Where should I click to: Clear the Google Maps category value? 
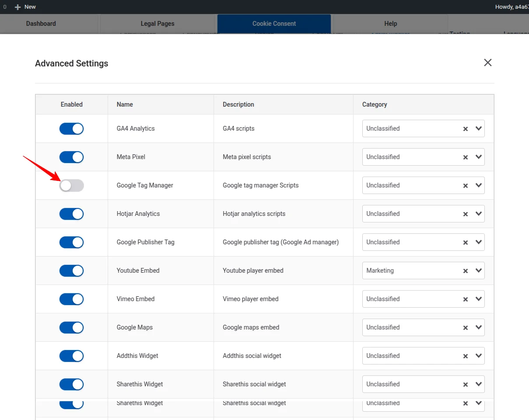tap(466, 328)
